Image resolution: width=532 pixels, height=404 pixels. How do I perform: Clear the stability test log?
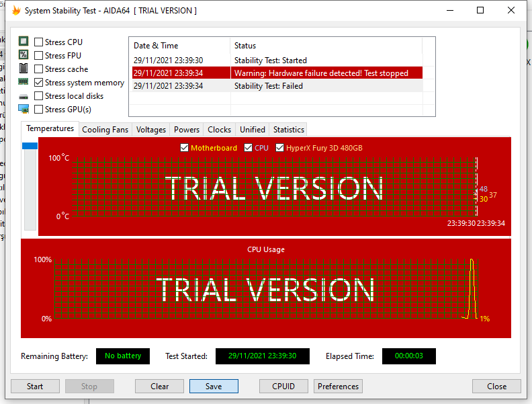(x=159, y=387)
